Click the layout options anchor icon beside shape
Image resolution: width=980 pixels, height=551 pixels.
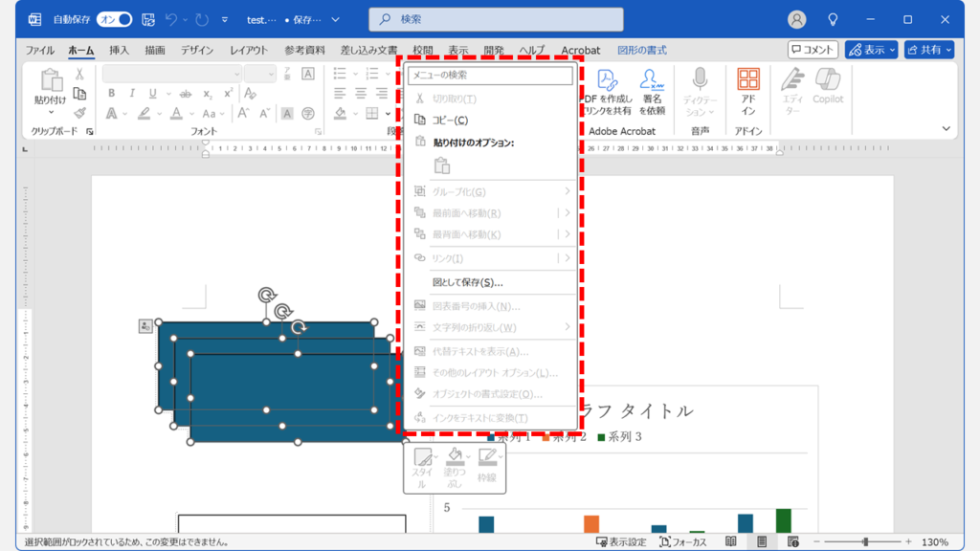coord(145,326)
